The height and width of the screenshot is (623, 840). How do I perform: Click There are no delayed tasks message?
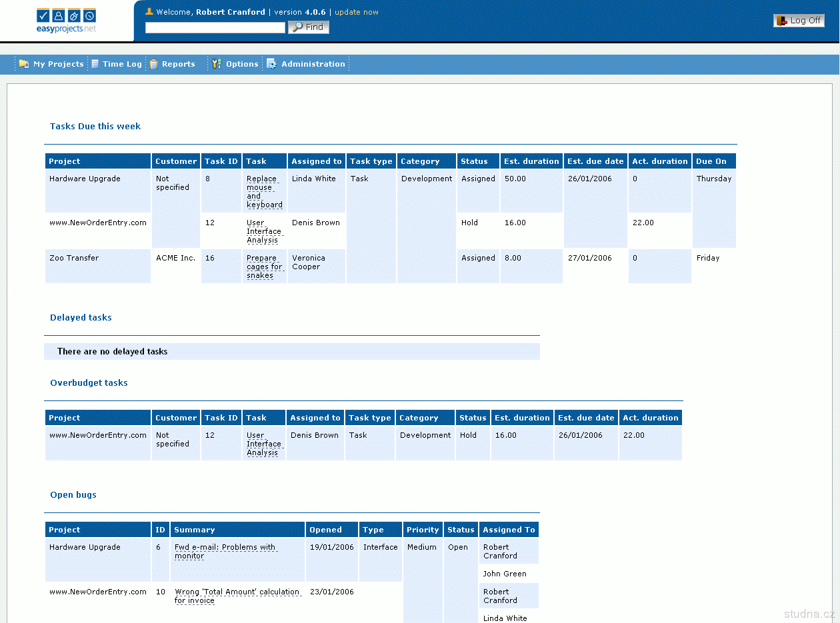pos(113,351)
